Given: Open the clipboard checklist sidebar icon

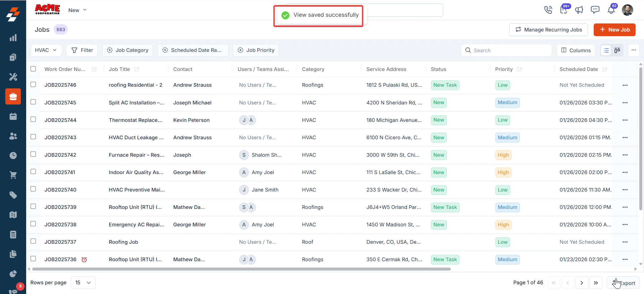Looking at the screenshot, I should click(x=13, y=57).
